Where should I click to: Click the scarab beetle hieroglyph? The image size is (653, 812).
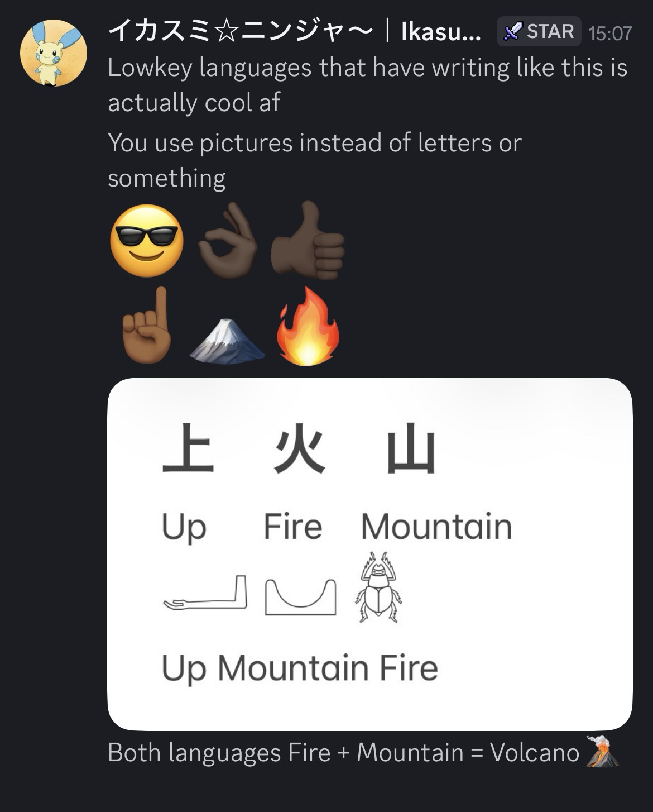(x=378, y=587)
